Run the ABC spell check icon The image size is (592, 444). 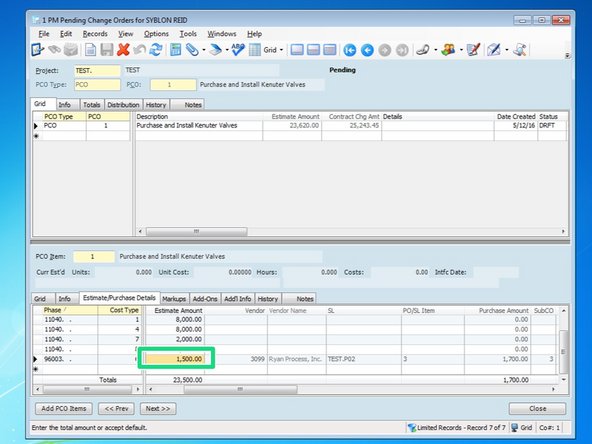point(238,49)
